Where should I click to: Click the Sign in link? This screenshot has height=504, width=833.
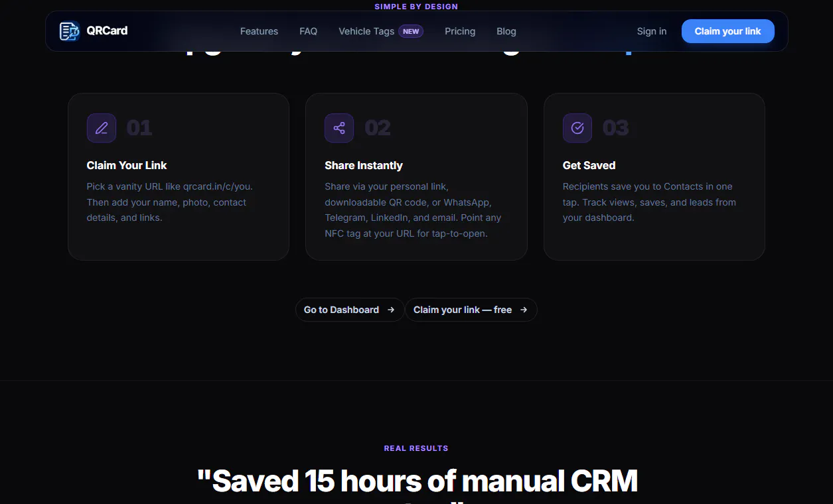coord(652,31)
